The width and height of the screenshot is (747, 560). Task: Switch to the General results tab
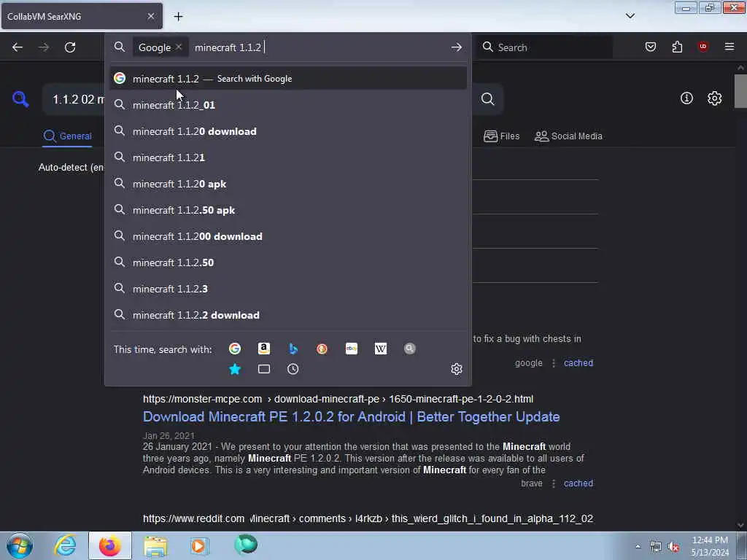tap(67, 136)
